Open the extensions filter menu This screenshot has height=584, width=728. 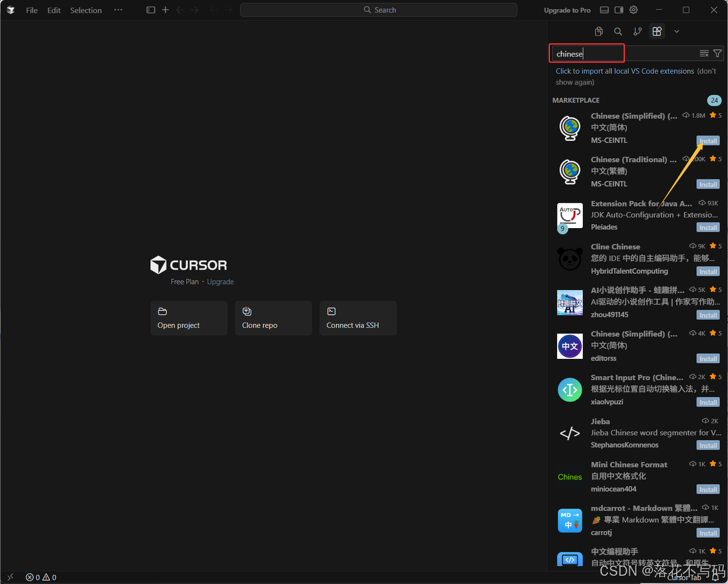click(717, 53)
